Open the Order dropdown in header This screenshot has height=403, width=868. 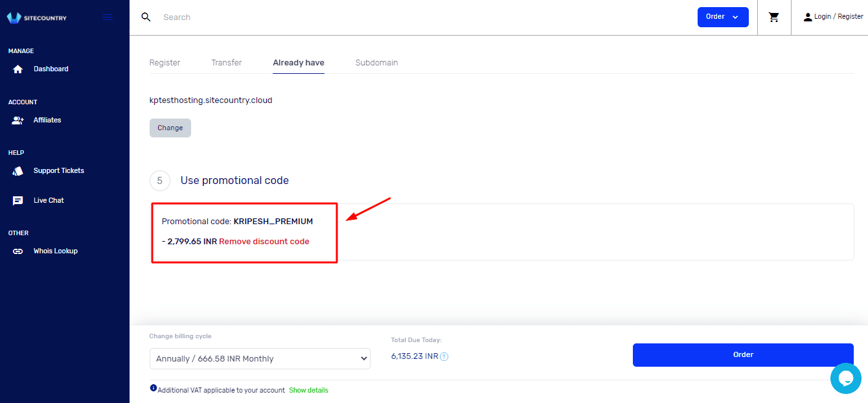pyautogui.click(x=722, y=17)
